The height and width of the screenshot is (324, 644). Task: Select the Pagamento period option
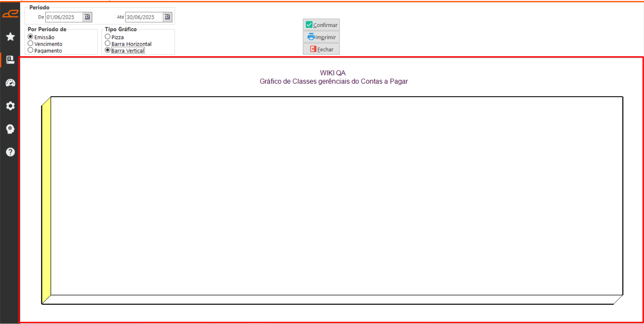(x=31, y=50)
